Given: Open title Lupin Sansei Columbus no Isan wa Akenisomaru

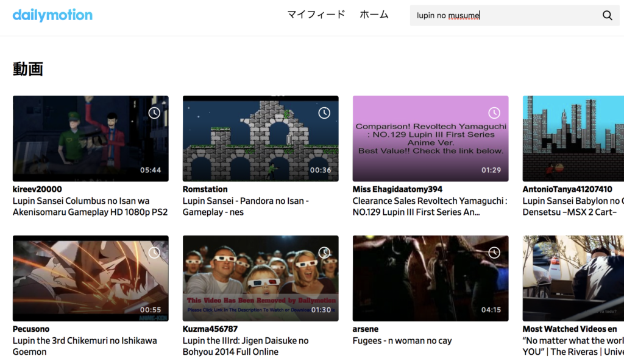Looking at the screenshot, I should [x=90, y=206].
